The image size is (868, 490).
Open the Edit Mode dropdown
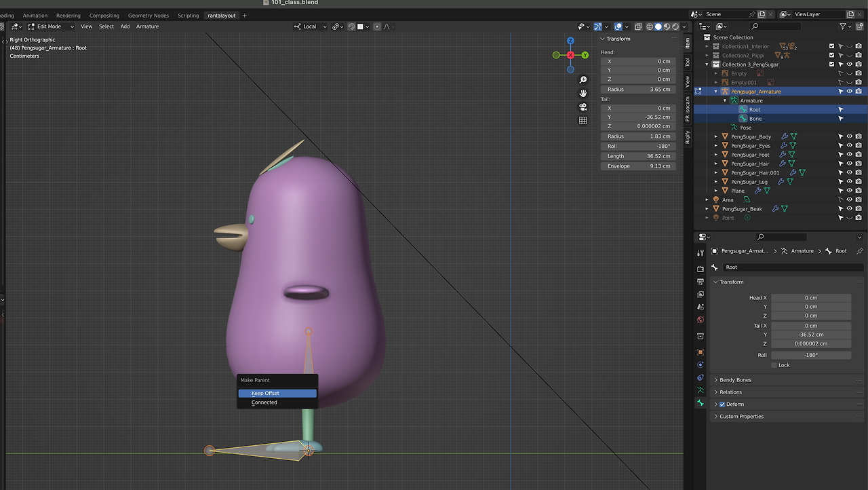tap(51, 26)
